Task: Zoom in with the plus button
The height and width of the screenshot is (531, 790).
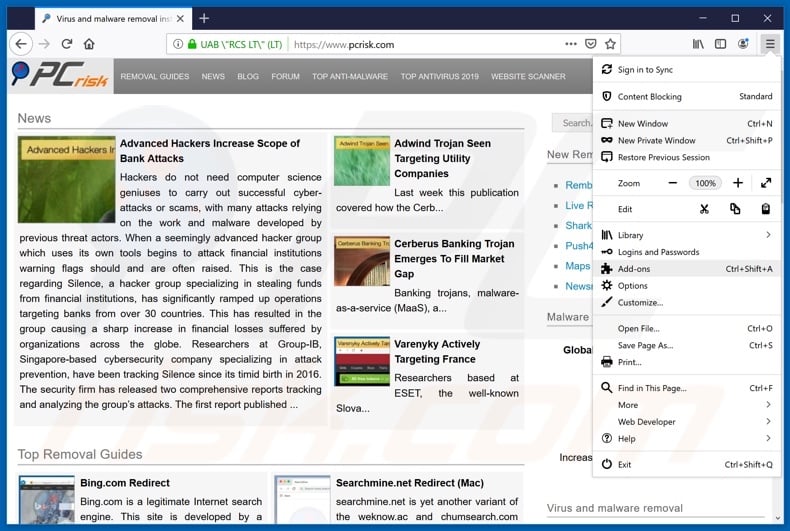Action: point(738,183)
